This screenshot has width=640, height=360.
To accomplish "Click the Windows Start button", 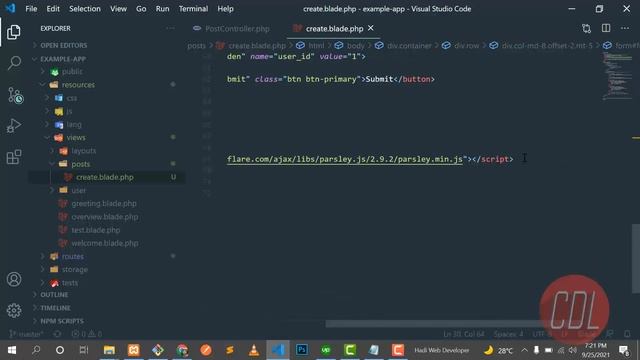I will pos(11,350).
